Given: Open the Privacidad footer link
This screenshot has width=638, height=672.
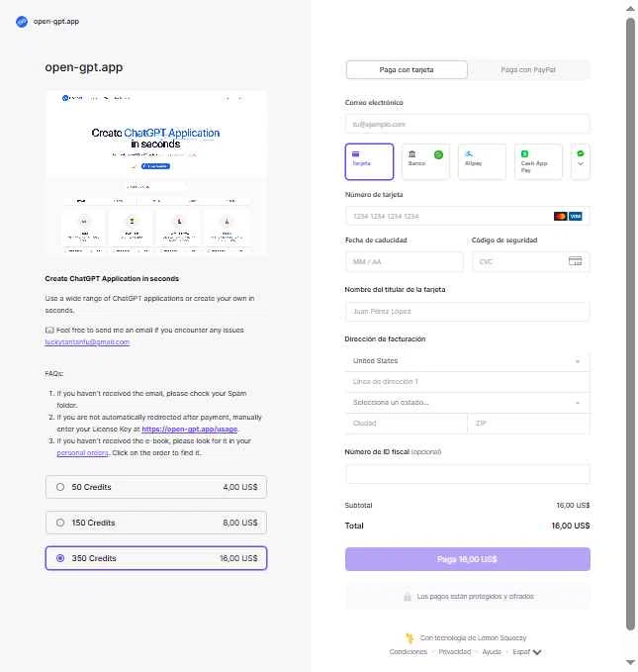Looking at the screenshot, I should click(455, 652).
